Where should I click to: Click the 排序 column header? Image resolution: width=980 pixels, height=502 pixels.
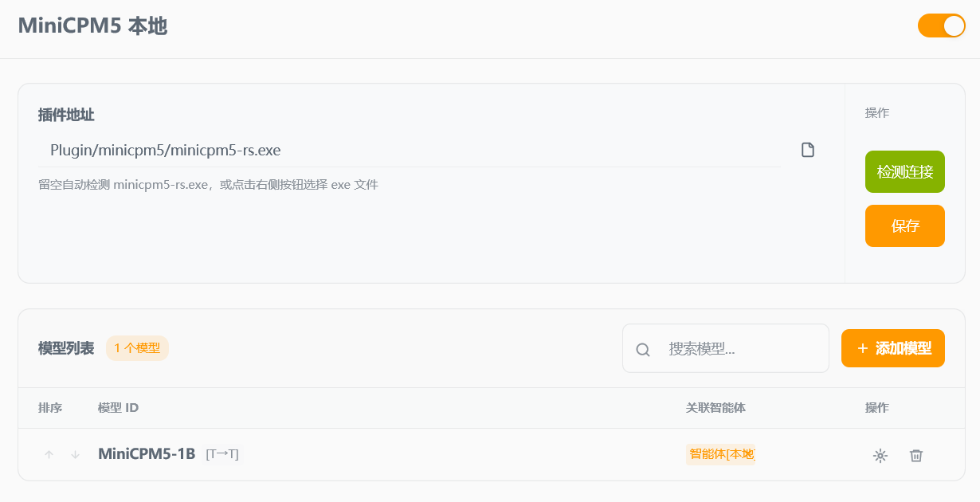click(50, 408)
